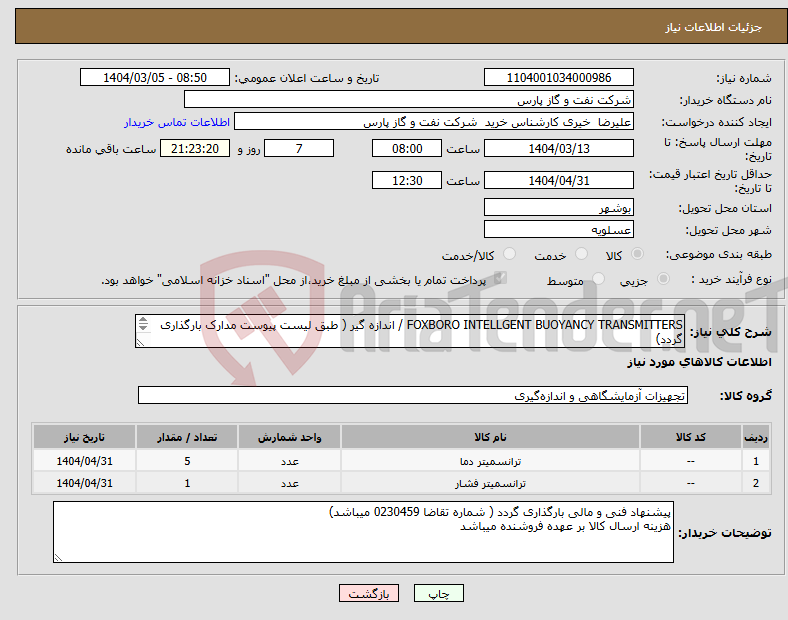Click the date cell in ترانسمیتر فشار row
This screenshot has height=620, width=788.
coord(84,483)
